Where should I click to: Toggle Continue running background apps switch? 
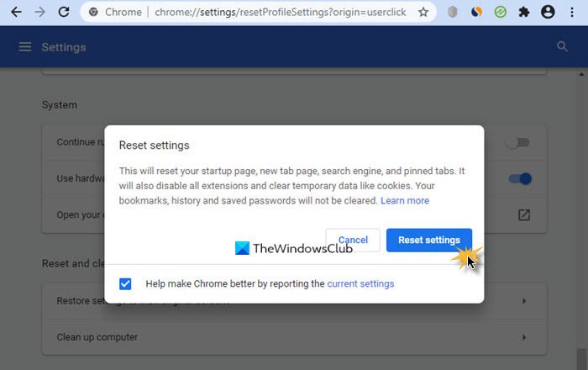(x=518, y=143)
